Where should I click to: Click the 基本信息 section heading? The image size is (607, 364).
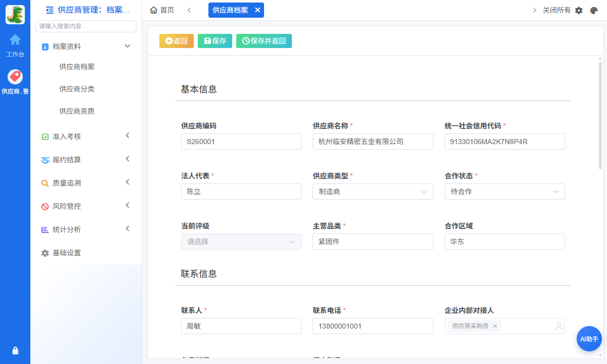click(199, 89)
